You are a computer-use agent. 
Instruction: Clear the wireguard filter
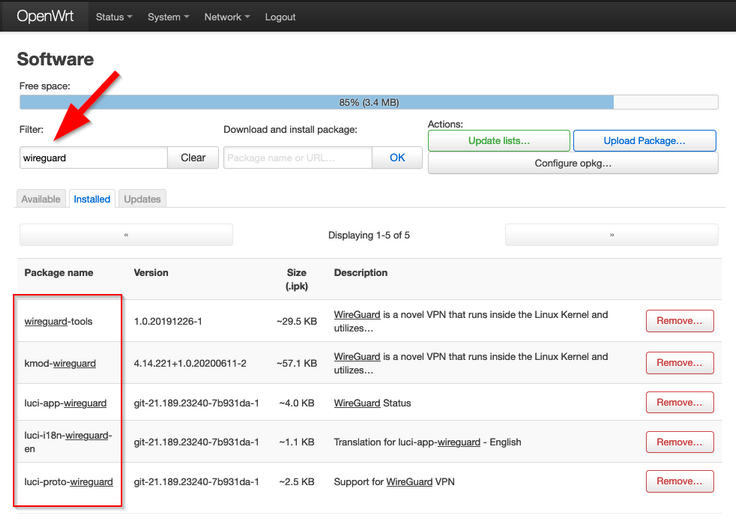(193, 158)
